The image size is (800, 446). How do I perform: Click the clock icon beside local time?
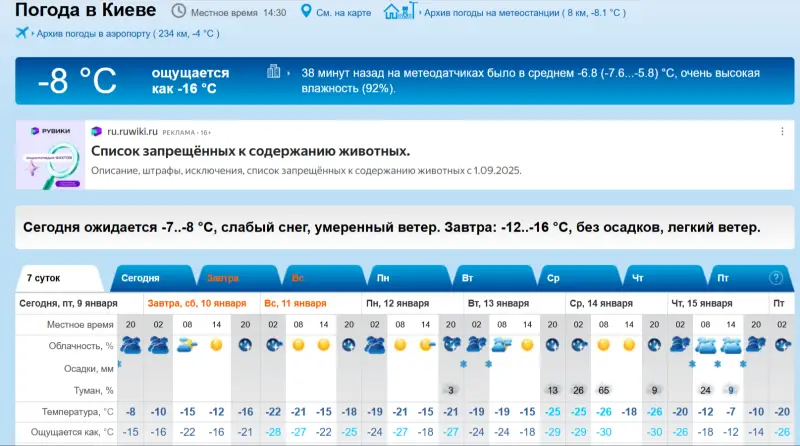click(x=178, y=12)
